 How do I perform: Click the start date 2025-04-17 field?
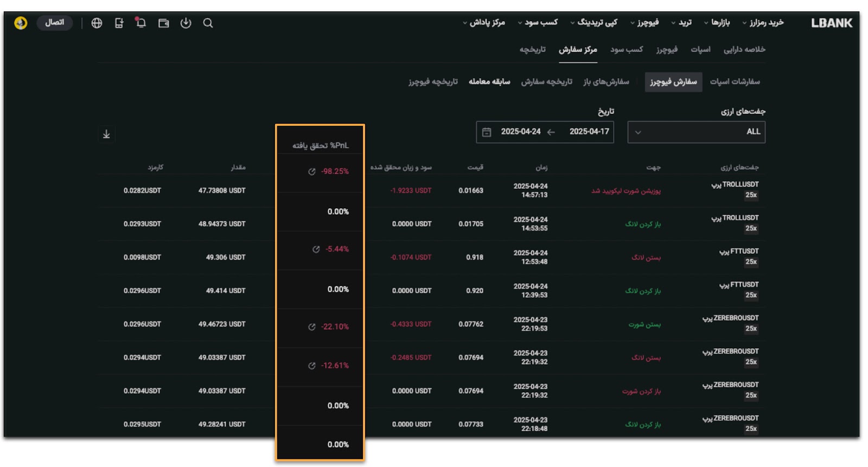point(589,132)
